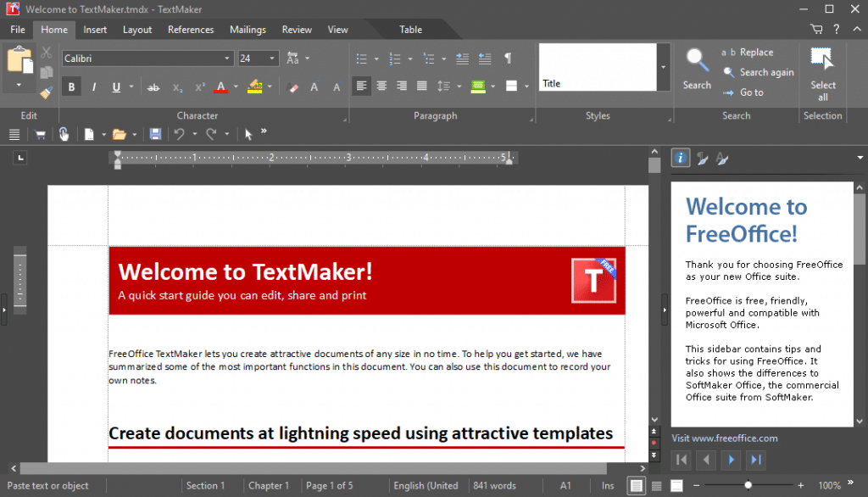Undo the last action

[x=179, y=134]
